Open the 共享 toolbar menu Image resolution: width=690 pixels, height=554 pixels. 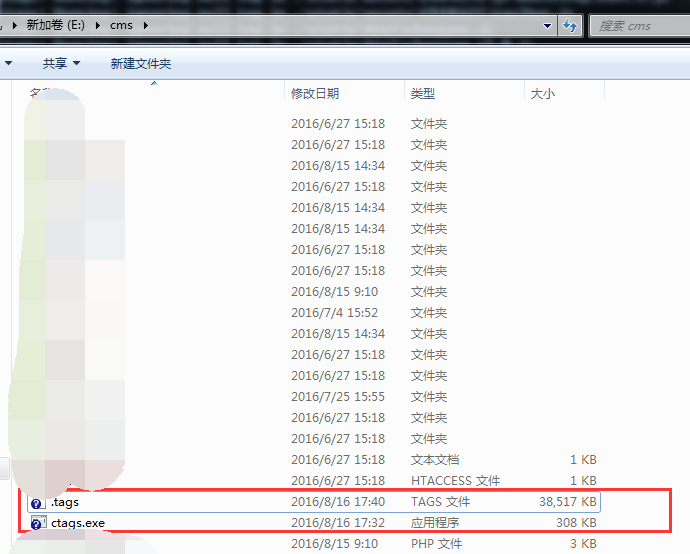60,63
